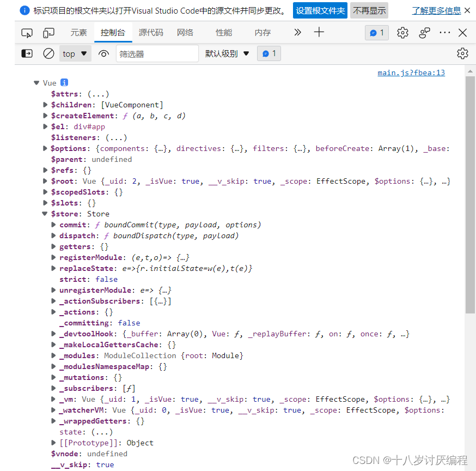This screenshot has height=471, width=476.
Task: Open the three-dot customize menu
Action: point(445,32)
